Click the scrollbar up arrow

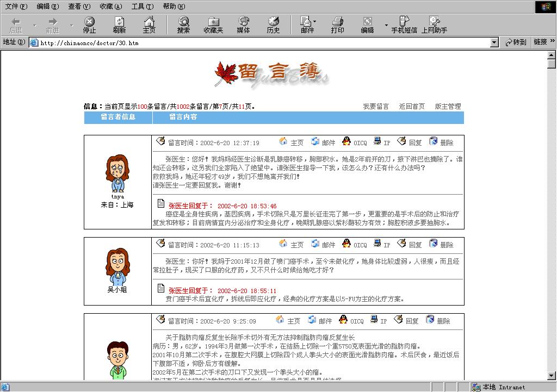pos(552,55)
